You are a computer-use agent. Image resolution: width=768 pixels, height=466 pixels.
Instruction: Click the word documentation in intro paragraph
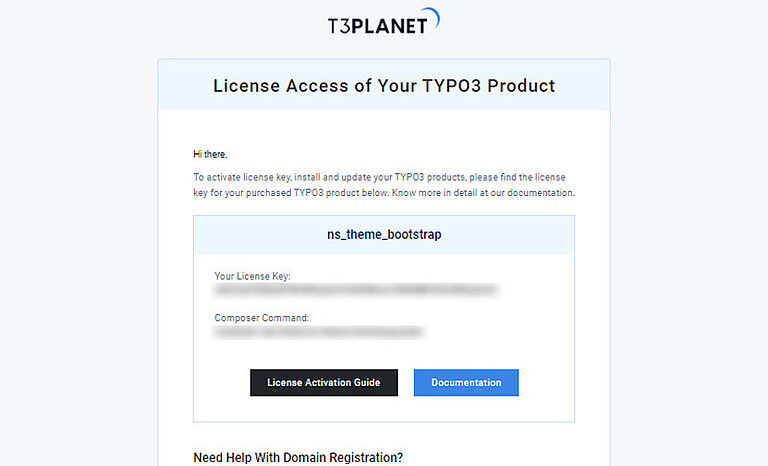pyautogui.click(x=541, y=192)
